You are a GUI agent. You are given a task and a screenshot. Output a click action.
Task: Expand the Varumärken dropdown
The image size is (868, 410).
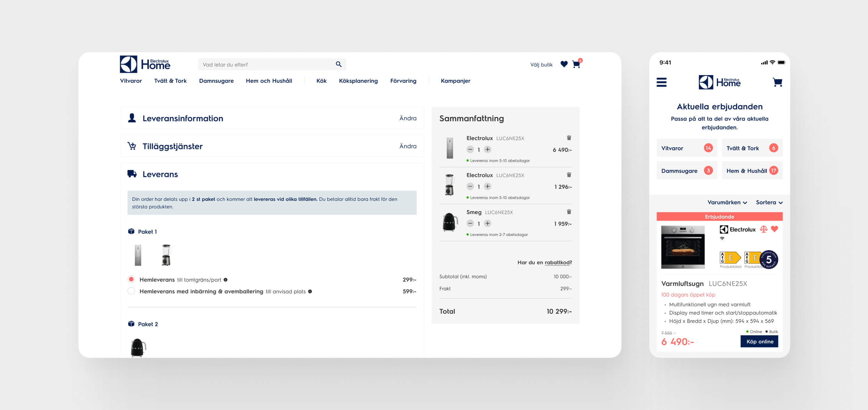(727, 202)
